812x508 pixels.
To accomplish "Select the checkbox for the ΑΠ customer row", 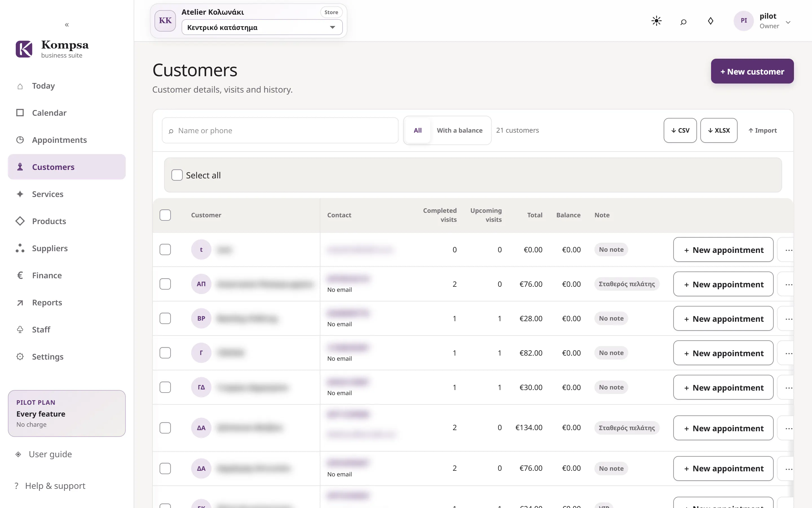I will (165, 284).
